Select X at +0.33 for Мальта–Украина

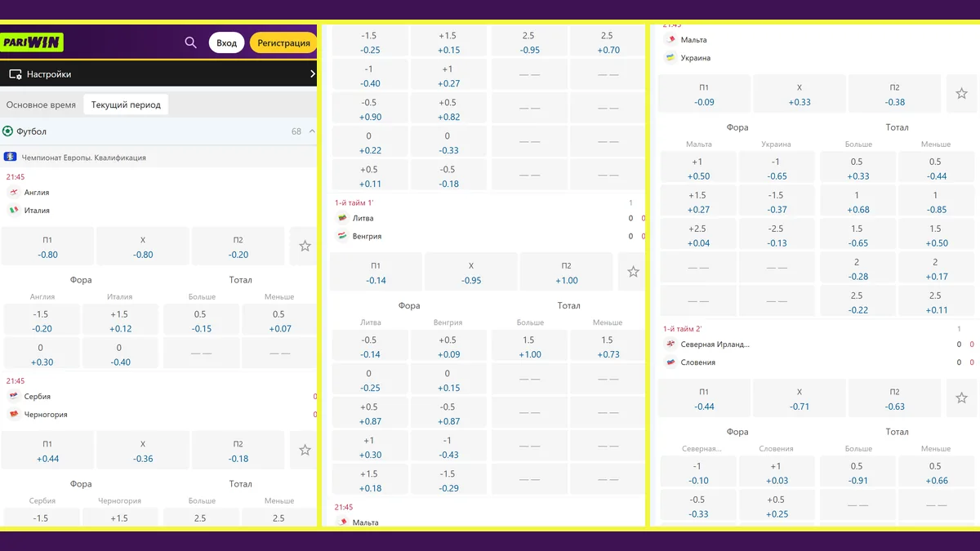[x=800, y=94]
